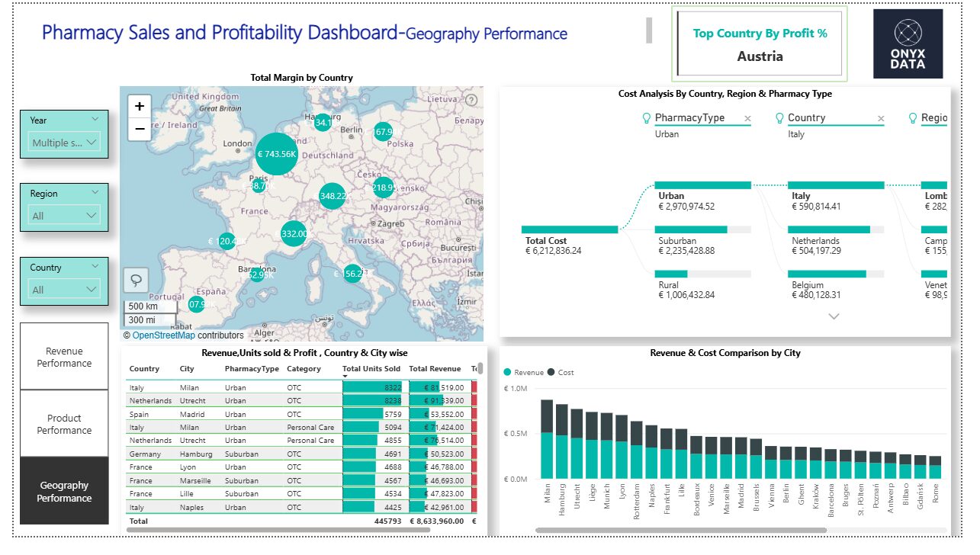Click the map zoom in plus button
Viewport: 980px width, 555px height.
coord(140,107)
